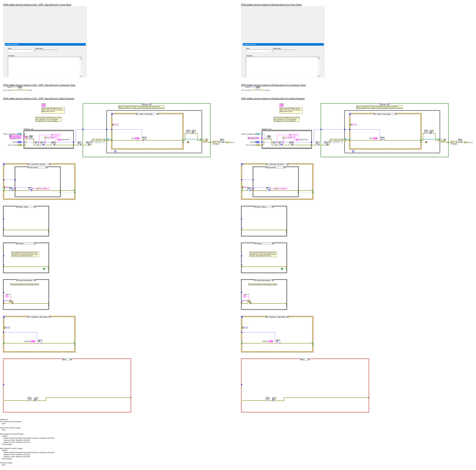Click left connector pane FPGA VI icon

pyautogui.click(x=20, y=88)
